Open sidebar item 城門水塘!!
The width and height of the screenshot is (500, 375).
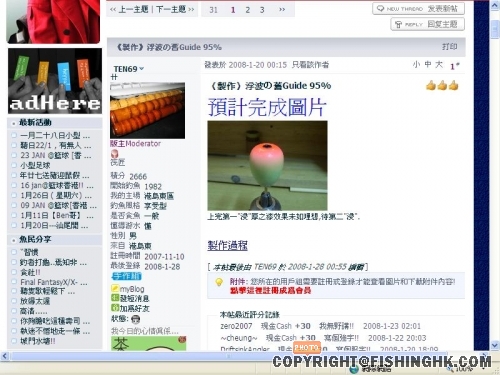[38, 341]
